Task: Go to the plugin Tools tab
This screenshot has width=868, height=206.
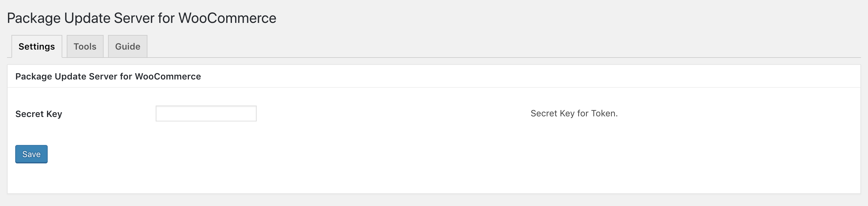Action: [85, 46]
